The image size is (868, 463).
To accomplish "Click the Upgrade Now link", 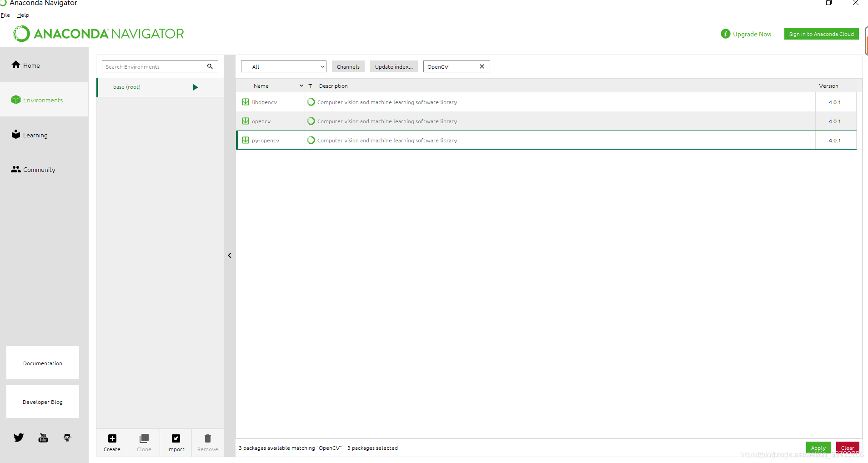I will 752,34.
